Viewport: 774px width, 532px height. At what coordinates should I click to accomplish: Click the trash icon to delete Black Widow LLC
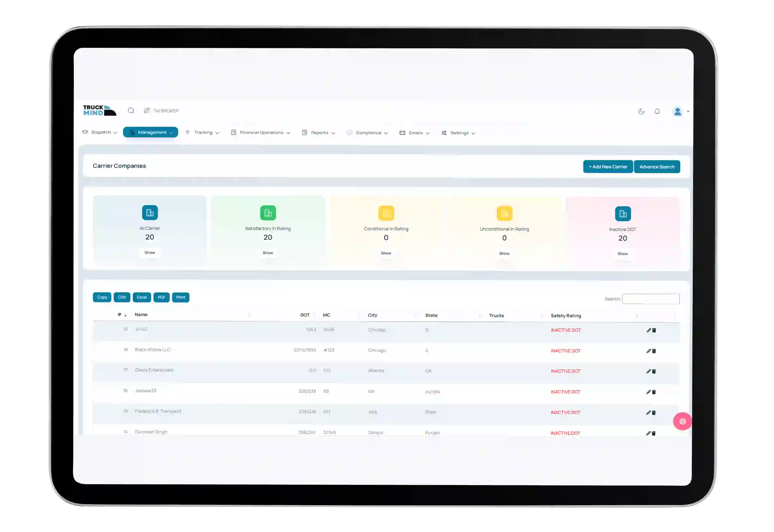[654, 351]
